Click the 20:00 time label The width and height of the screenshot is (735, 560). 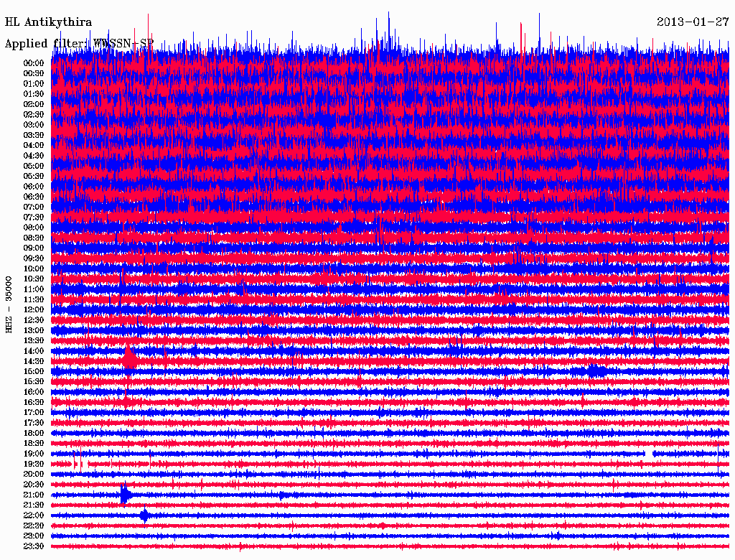[34, 474]
